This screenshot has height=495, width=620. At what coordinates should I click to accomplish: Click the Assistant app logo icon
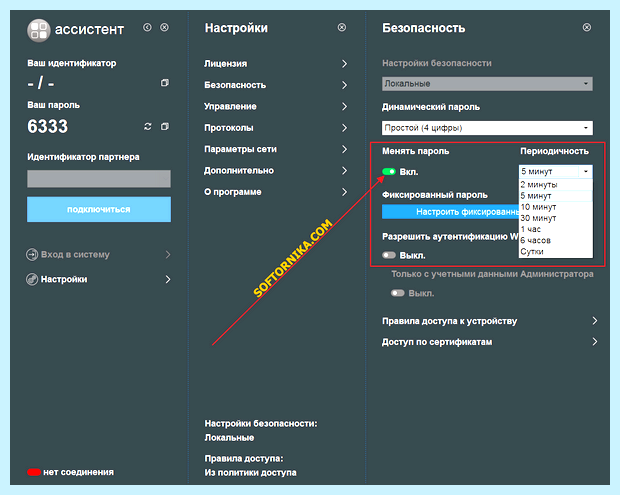(x=38, y=30)
